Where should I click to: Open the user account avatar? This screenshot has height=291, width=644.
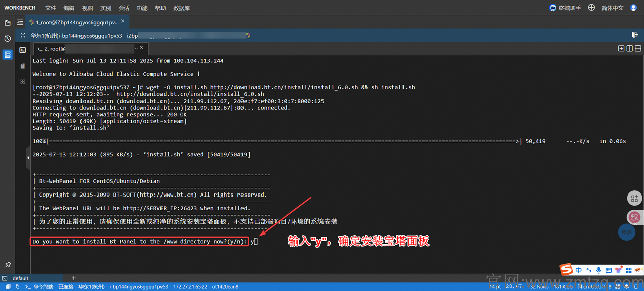[633, 8]
